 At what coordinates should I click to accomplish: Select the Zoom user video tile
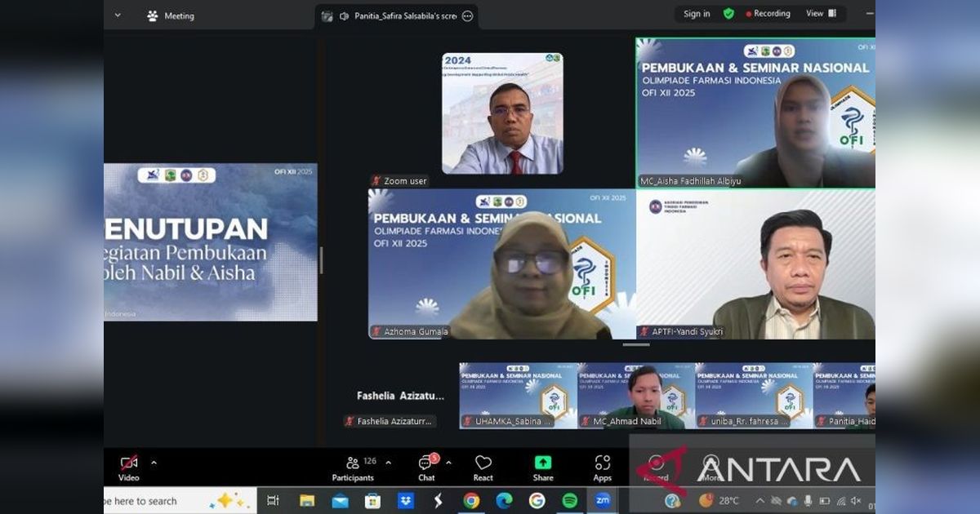pyautogui.click(x=502, y=113)
